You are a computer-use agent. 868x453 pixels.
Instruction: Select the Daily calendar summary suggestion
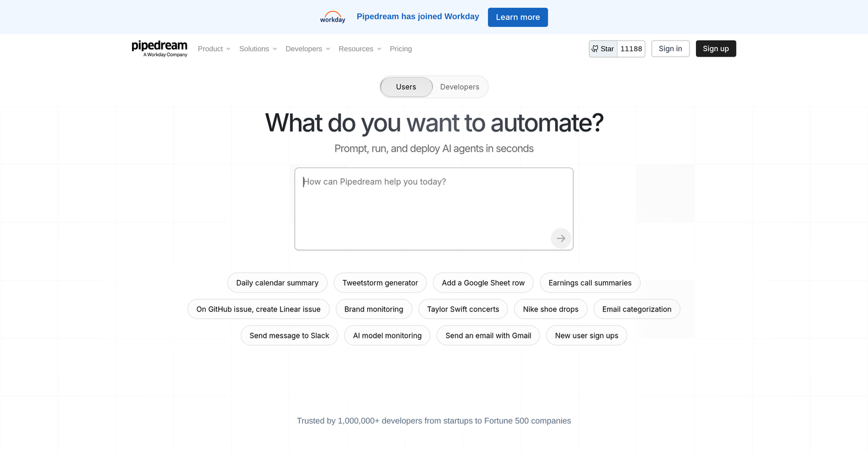click(x=277, y=283)
